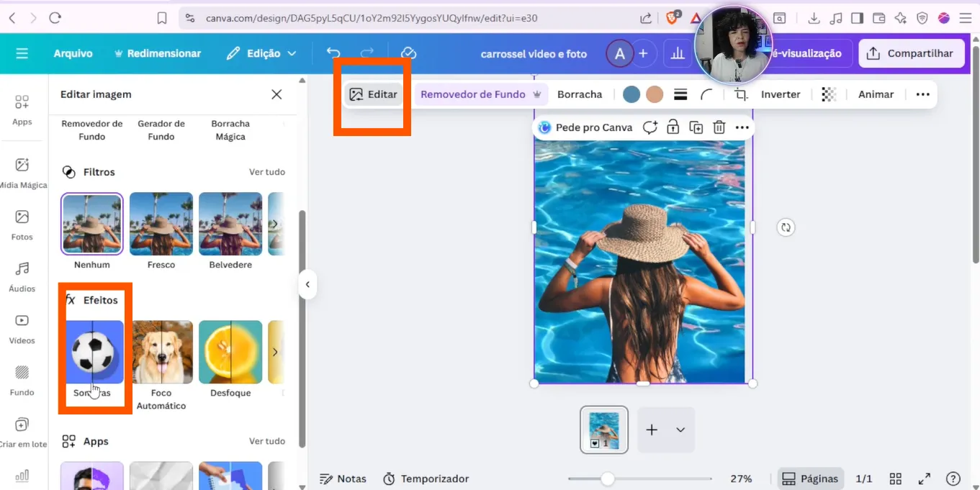Open the Arquivo menu
Viewport: 980px width, 490px height.
coord(73,53)
